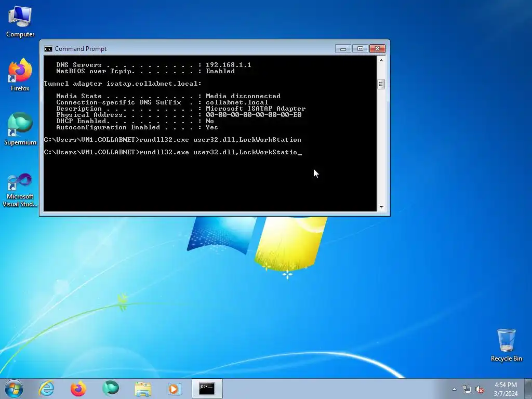Image resolution: width=532 pixels, height=399 pixels.
Task: Click the first LockWorkStation command line
Action: (172, 140)
